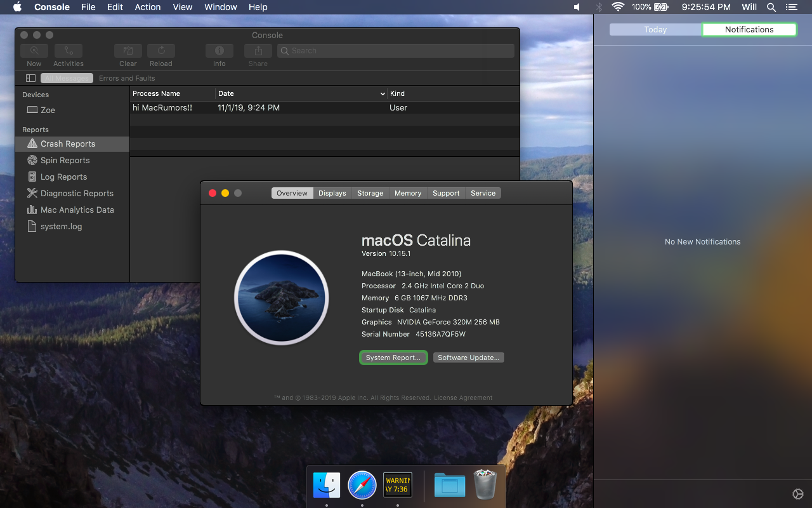Select the Overview tab
The image size is (812, 508).
[x=292, y=193]
